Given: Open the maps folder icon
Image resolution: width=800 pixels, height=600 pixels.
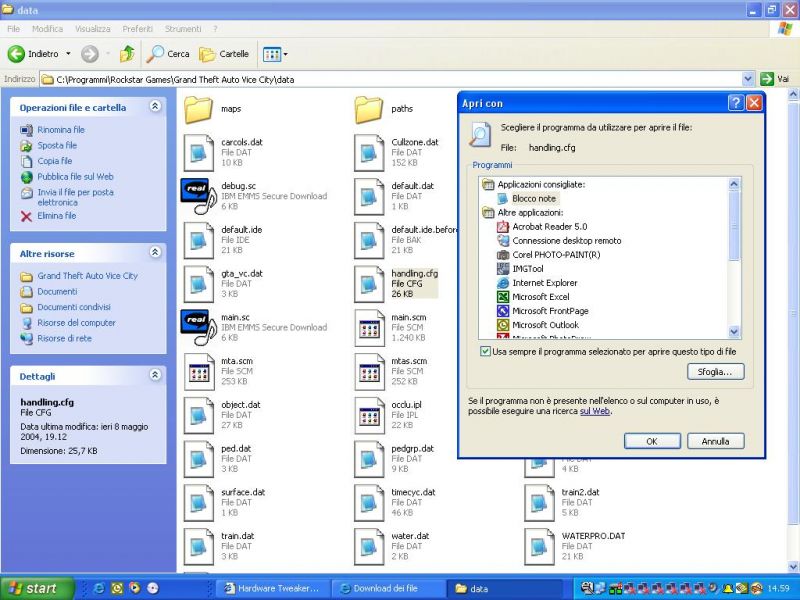Looking at the screenshot, I should [198, 109].
